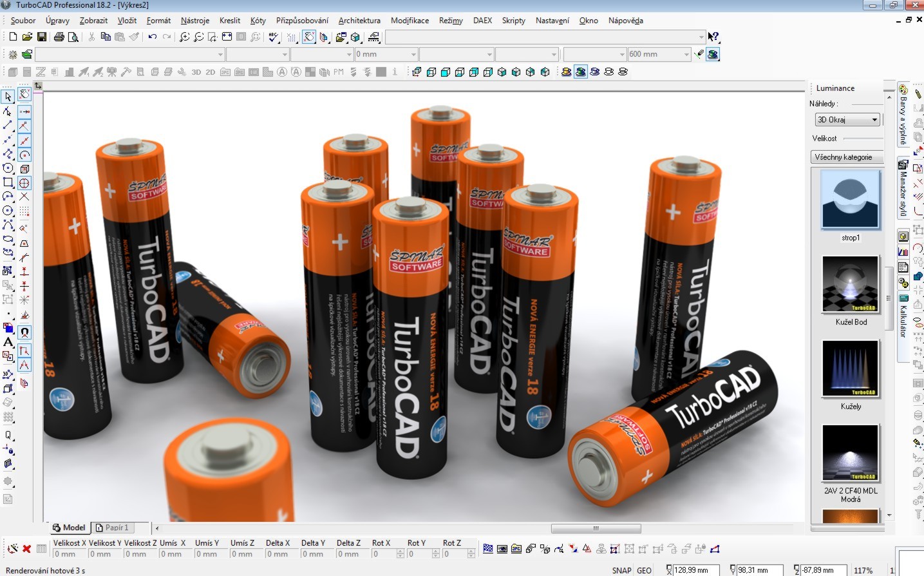The height and width of the screenshot is (576, 924).
Task: Open the DAEX menu
Action: (x=482, y=21)
